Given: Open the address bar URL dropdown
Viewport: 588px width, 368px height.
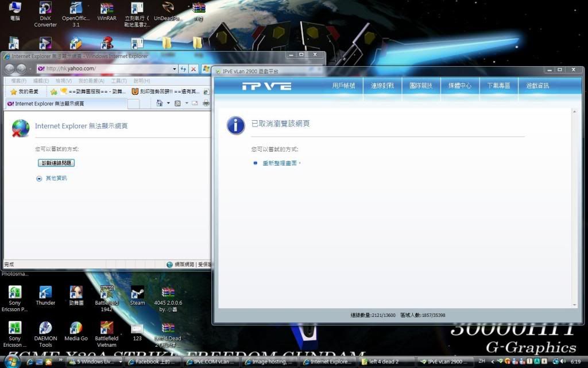Looking at the screenshot, I should coord(175,69).
